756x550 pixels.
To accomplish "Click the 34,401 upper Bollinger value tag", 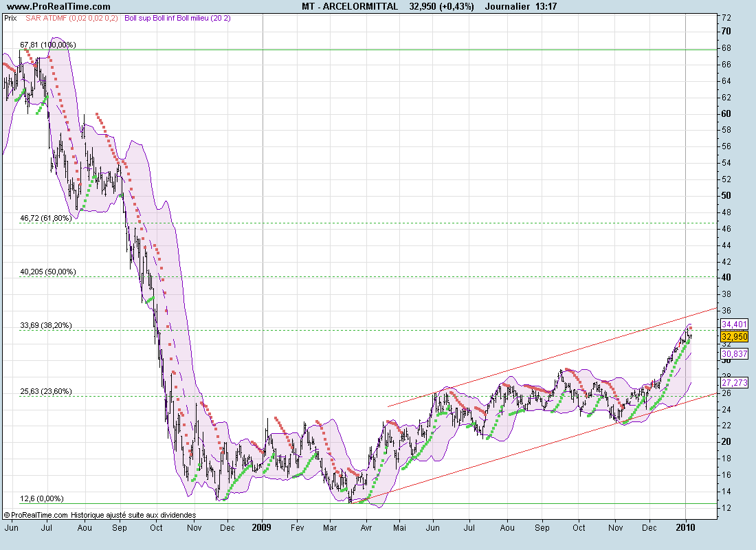I will [734, 324].
